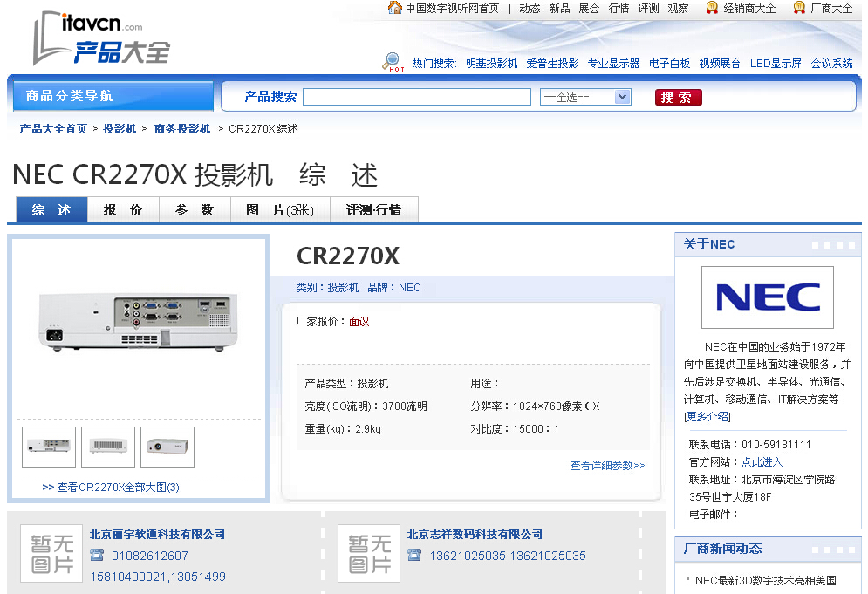Open the 评测 top navigation link

[648, 9]
